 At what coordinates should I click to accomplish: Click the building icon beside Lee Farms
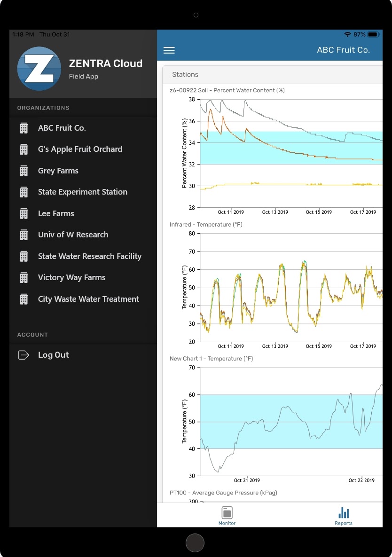pos(24,213)
